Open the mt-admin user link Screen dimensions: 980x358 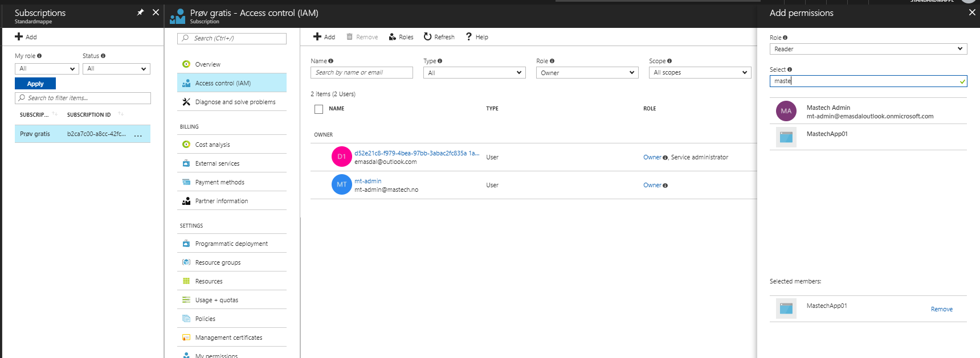coord(368,181)
